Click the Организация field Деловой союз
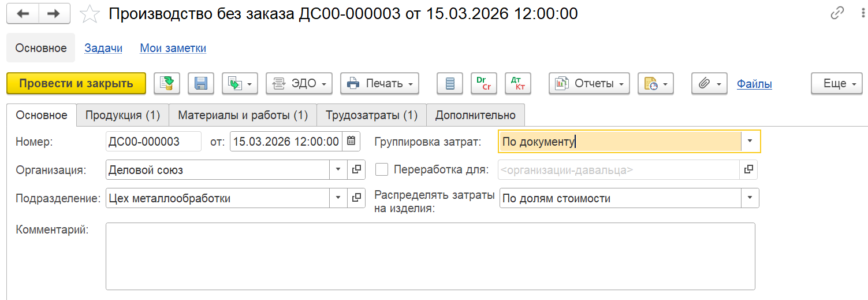868x300 pixels. [x=217, y=170]
